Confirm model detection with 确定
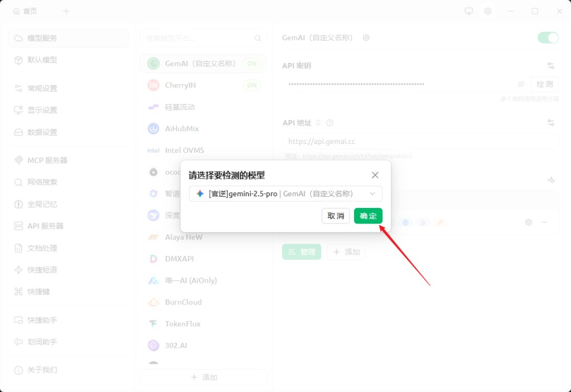571x392 pixels. pos(368,215)
